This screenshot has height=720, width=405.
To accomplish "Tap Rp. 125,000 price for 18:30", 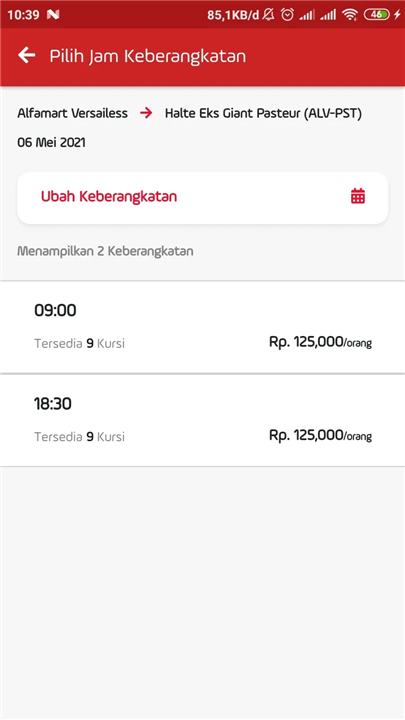I will [321, 435].
